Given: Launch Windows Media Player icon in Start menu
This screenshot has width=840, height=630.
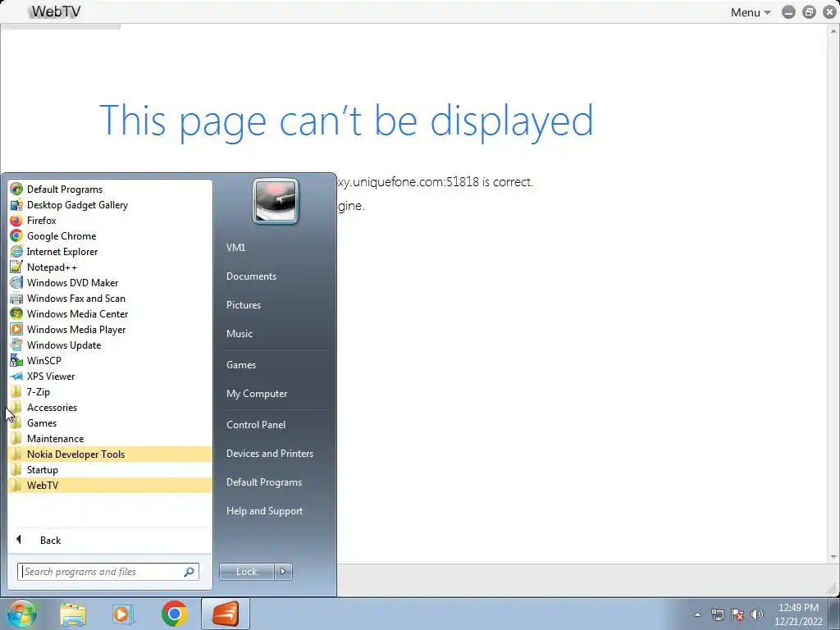Looking at the screenshot, I should tap(16, 329).
